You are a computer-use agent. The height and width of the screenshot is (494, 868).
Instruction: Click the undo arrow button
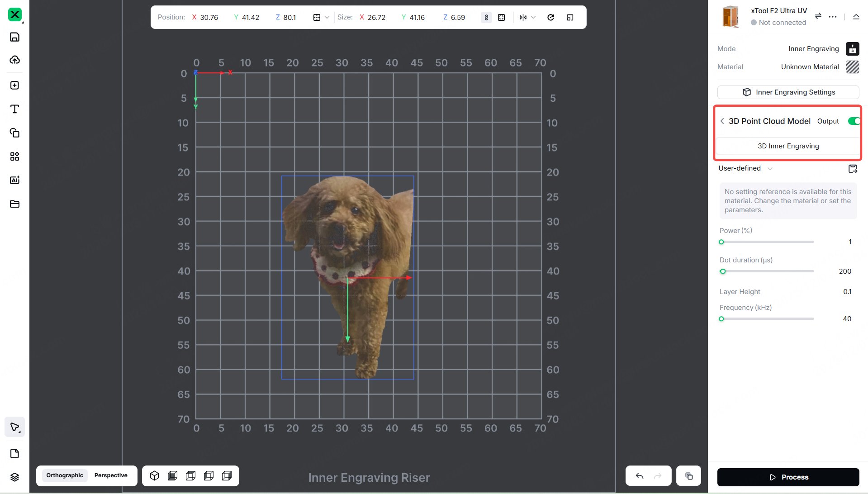[639, 476]
